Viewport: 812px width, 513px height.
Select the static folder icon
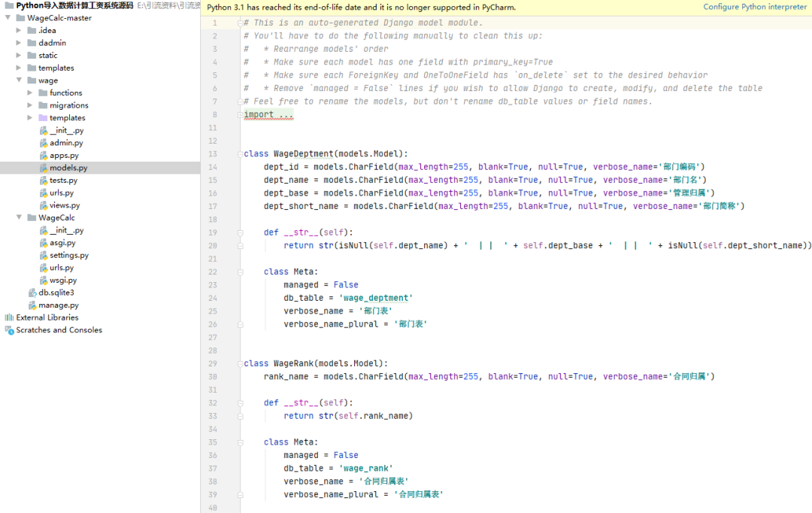click(32, 55)
